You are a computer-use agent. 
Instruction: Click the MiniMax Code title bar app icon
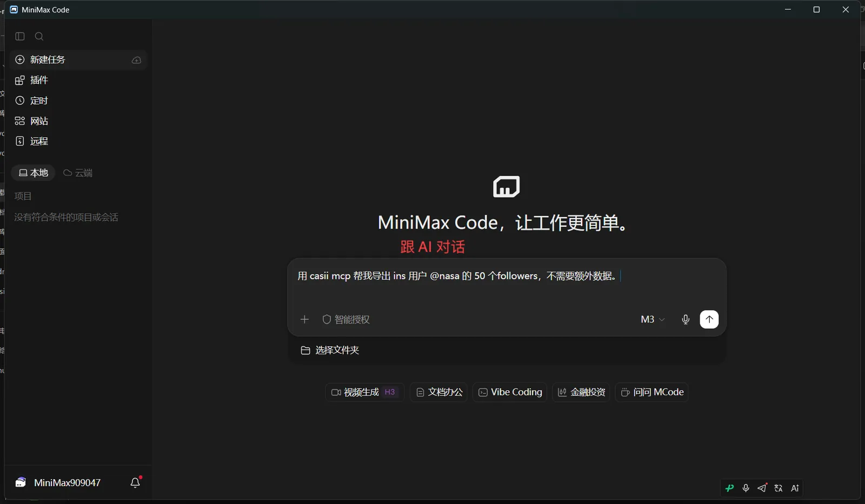(x=14, y=10)
